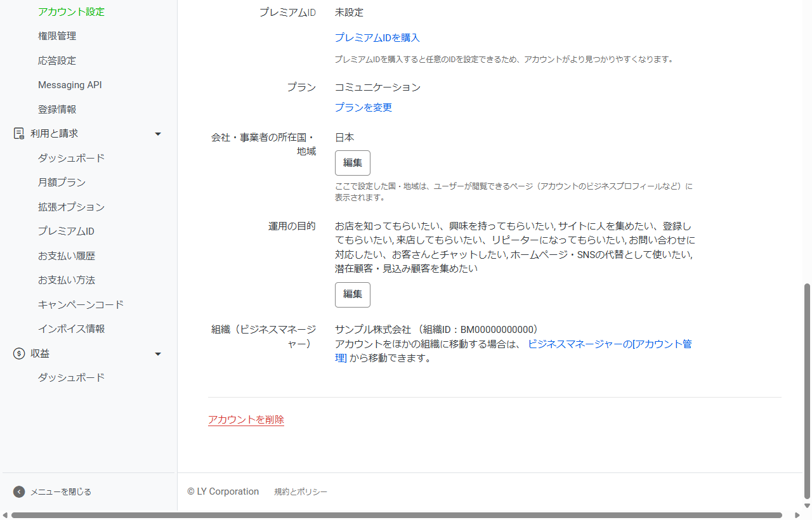The image size is (812, 520).
Task: Click the サンプル株式会社 organization text
Action: pyautogui.click(x=373, y=329)
